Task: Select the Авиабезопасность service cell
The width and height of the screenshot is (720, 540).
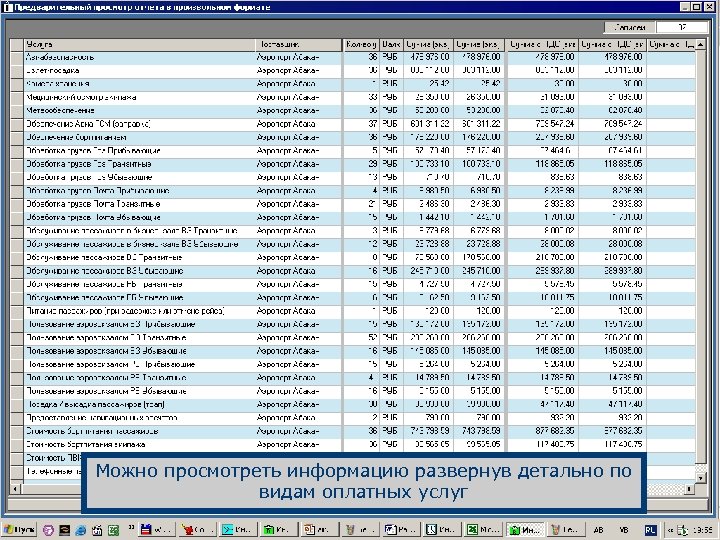Action: 139,57
